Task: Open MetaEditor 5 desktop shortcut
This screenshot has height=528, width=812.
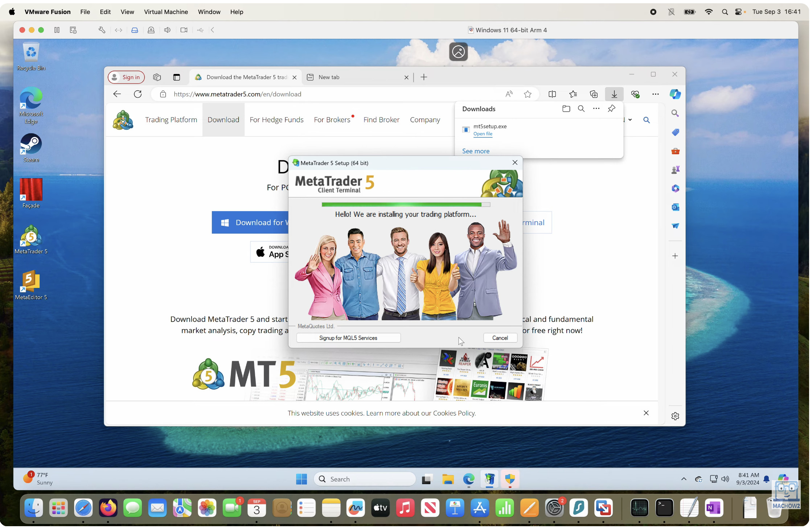Action: 31,286
